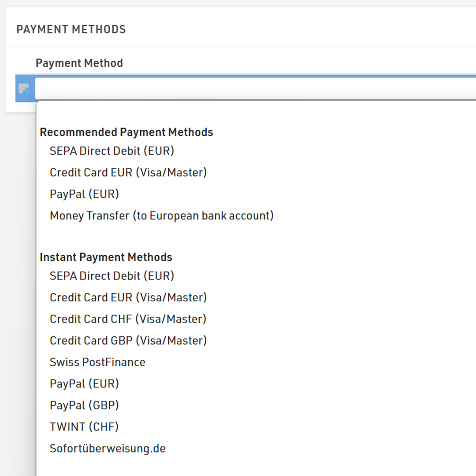Click the Recommended Payment Methods group heading
The width and height of the screenshot is (476, 476).
126,132
